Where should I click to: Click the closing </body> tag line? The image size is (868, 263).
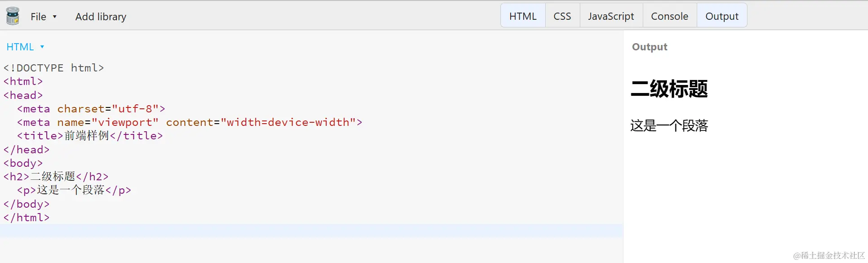point(27,204)
